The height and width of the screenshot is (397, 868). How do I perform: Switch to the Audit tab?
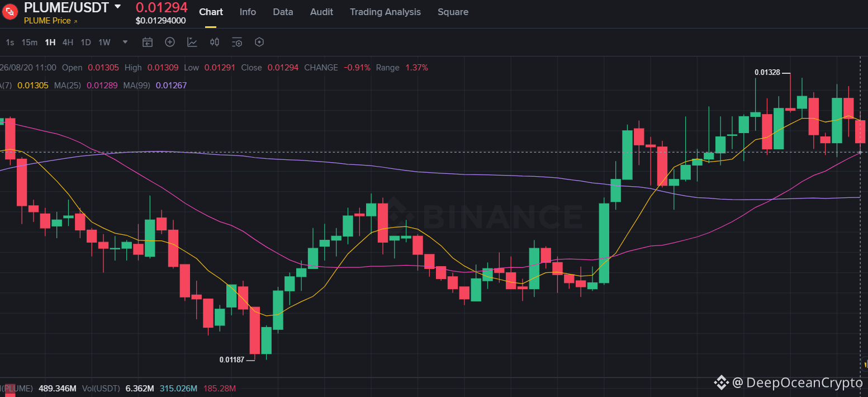pos(321,12)
